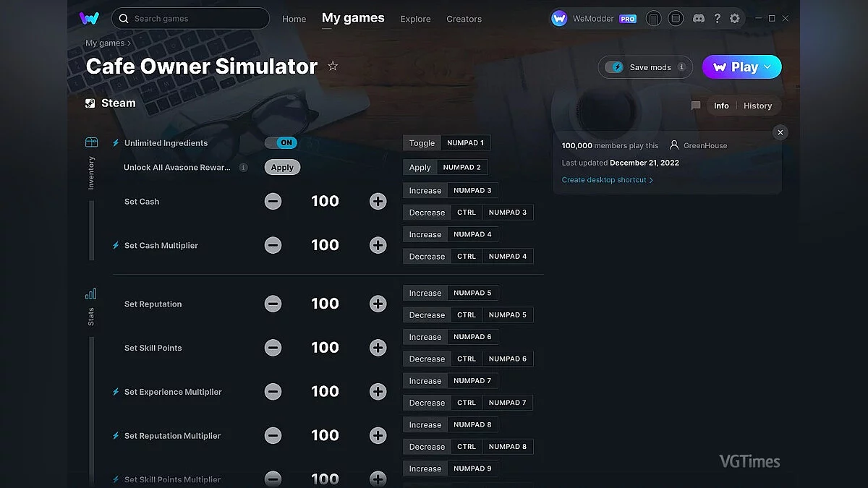This screenshot has height=488, width=868.
Task: Open the Home tab
Action: point(294,19)
